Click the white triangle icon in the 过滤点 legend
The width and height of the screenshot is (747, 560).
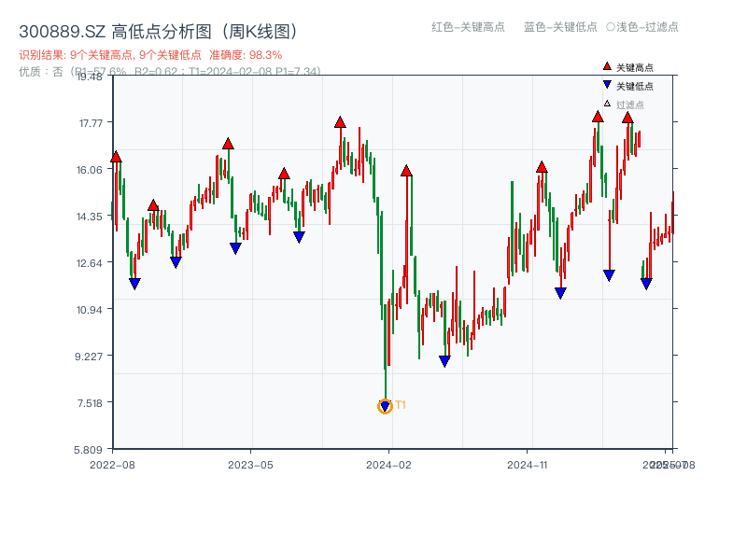pos(607,104)
